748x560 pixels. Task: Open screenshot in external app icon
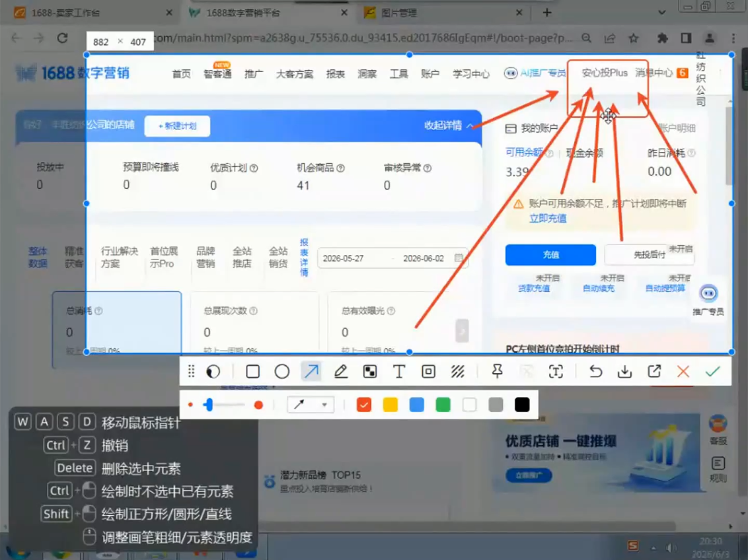click(x=654, y=371)
